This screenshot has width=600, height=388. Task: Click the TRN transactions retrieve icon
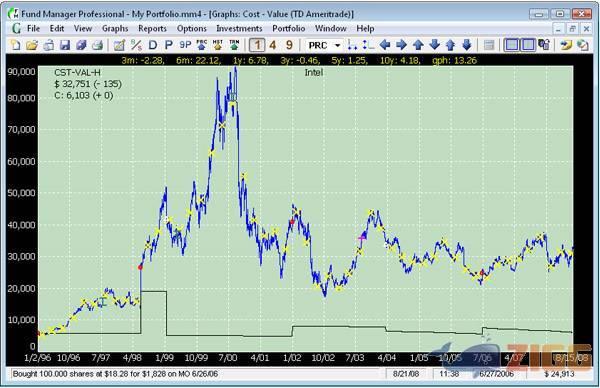tap(234, 45)
